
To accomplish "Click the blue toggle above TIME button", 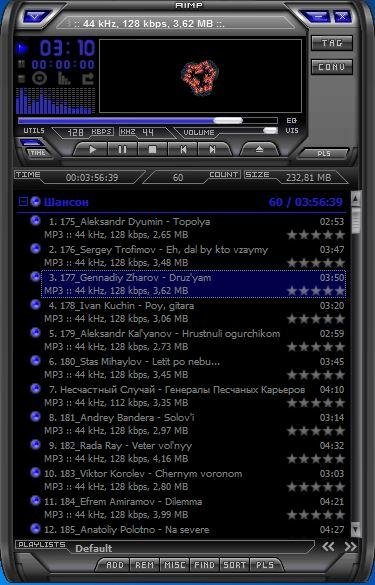I will tap(31, 142).
